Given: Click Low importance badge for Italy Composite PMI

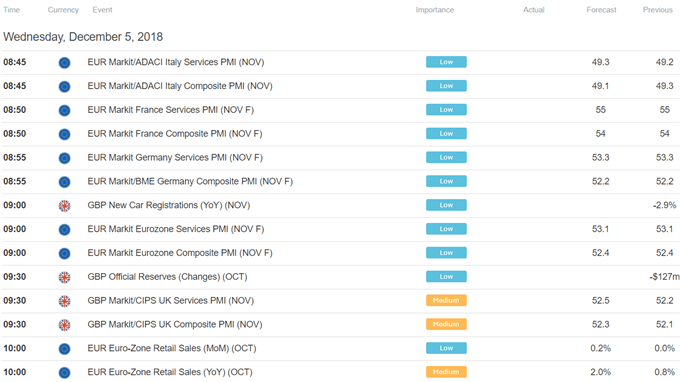Looking at the screenshot, I should point(446,86).
